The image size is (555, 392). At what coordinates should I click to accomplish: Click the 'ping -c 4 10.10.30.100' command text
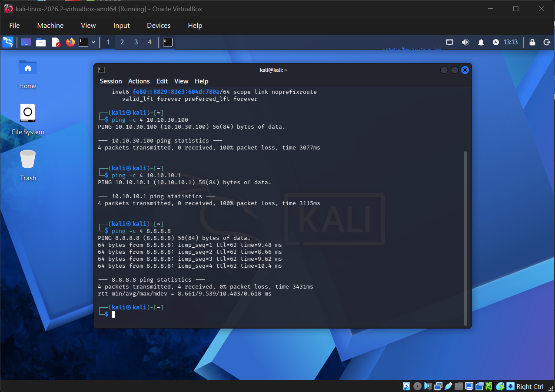point(150,120)
